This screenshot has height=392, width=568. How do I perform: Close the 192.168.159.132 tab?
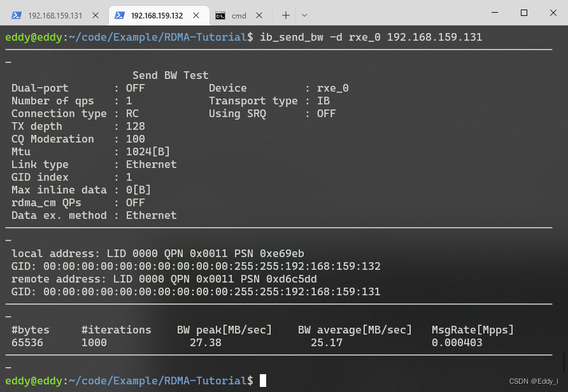coord(196,15)
